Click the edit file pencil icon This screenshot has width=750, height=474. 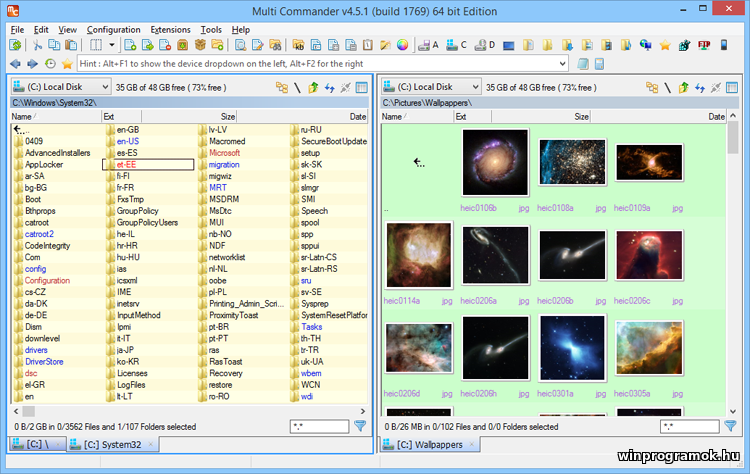click(258, 45)
